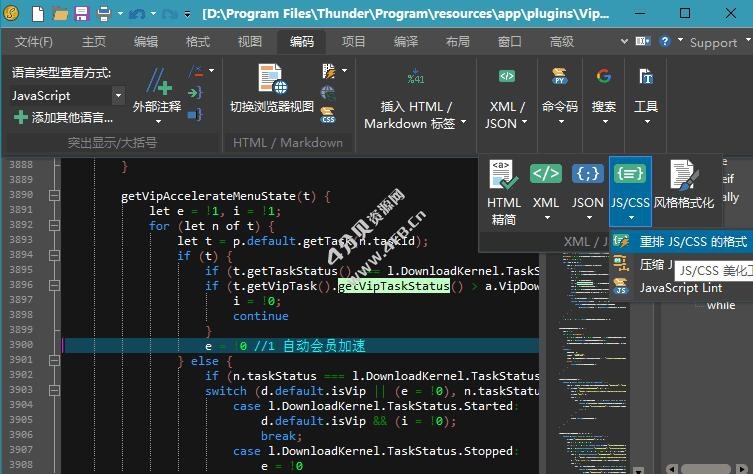The height and width of the screenshot is (474, 753).
Task: Click the 压缩 menu entry icon
Action: (621, 264)
